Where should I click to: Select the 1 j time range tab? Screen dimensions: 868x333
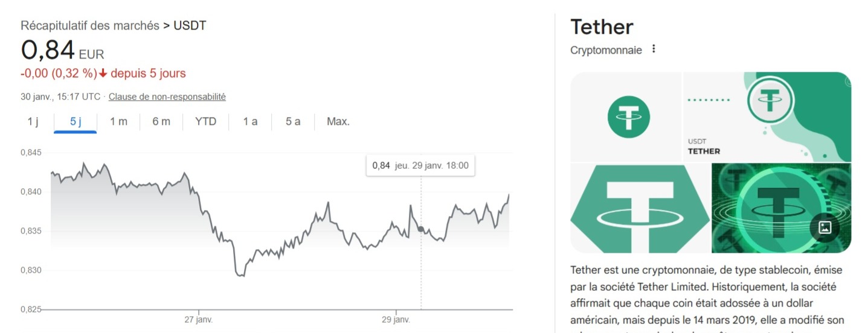pos(33,121)
